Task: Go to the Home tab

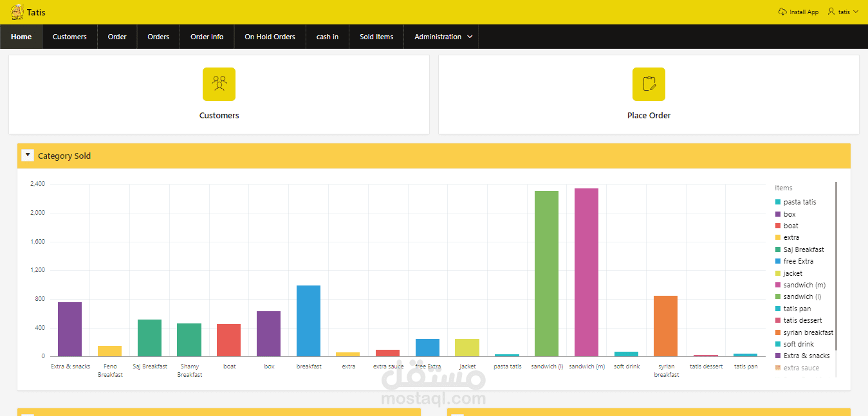Action: tap(21, 37)
